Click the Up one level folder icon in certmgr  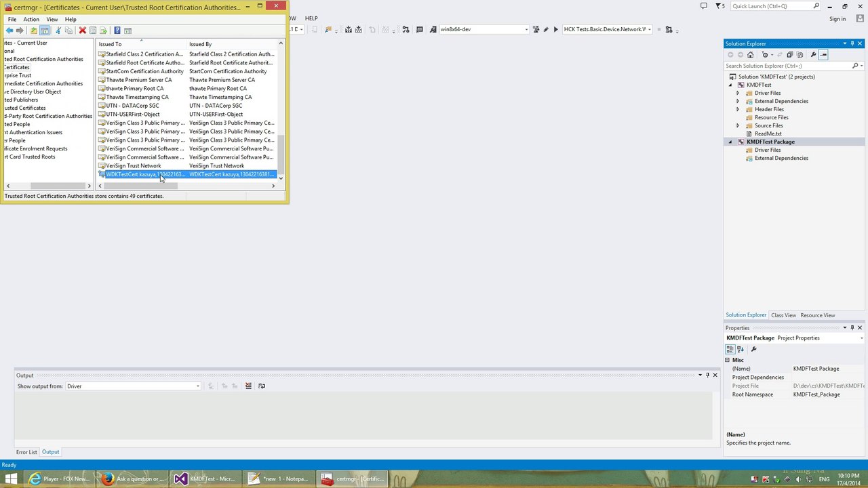(34, 30)
